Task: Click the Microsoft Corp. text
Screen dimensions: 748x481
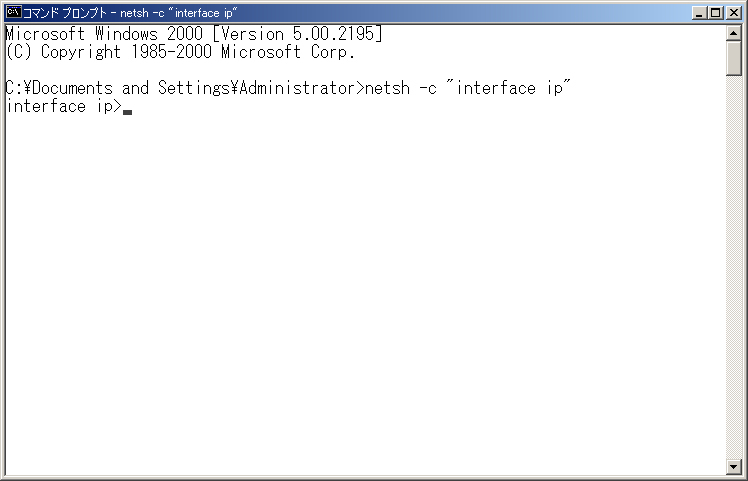Action: [x=288, y=52]
